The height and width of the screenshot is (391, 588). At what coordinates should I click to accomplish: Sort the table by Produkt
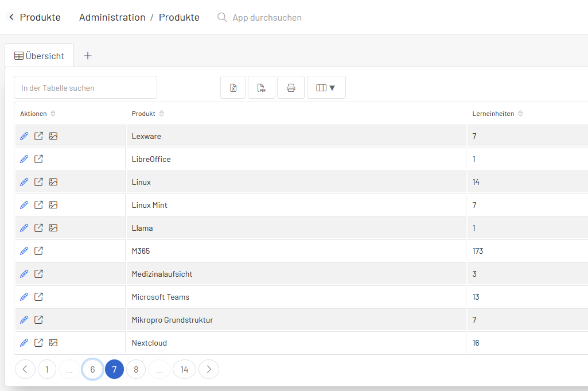[x=162, y=114]
